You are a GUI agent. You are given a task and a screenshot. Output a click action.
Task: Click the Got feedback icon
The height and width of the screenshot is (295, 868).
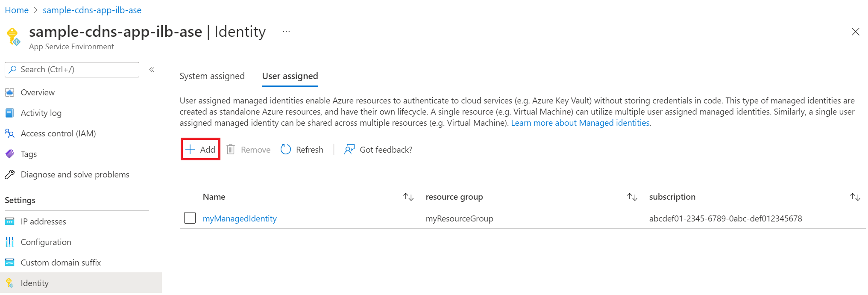click(349, 149)
